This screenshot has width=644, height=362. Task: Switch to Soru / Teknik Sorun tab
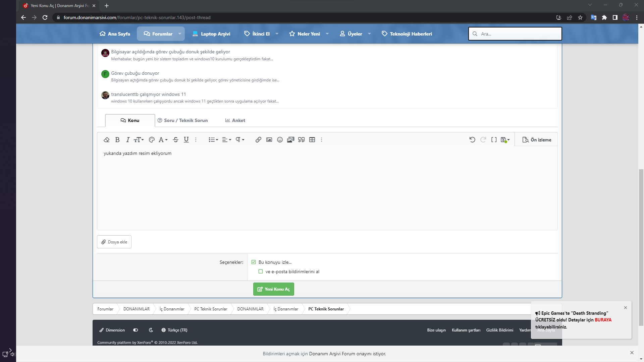[x=183, y=120]
